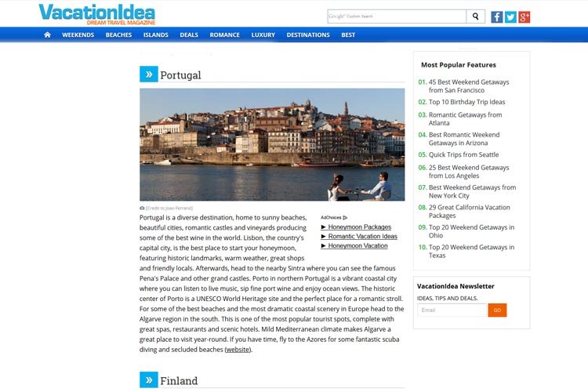Click the arrow icon beside Finland heading
588x392 pixels.
(148, 380)
